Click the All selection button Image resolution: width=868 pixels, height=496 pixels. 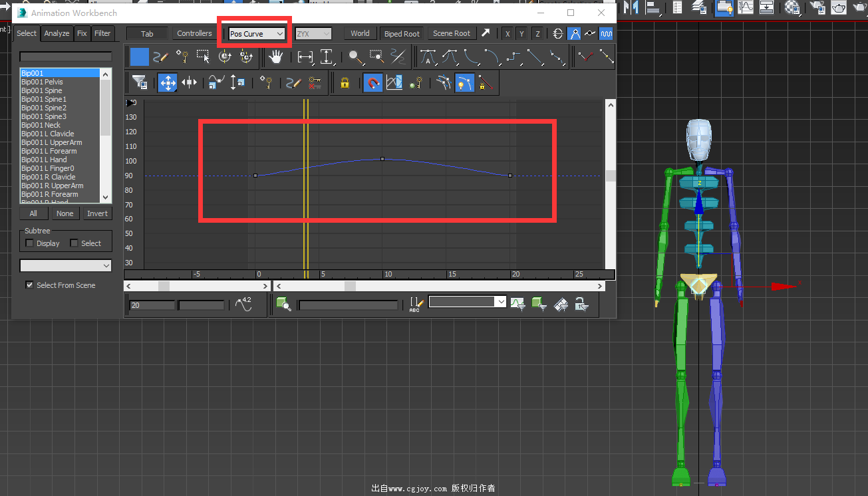click(33, 213)
